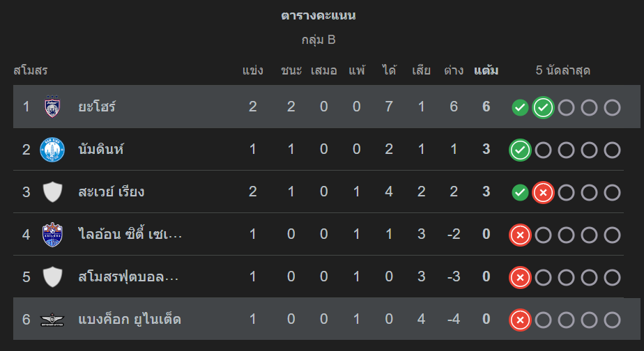Click the สโมสรฟุตบอล shield placeholder icon
Screen dimensions: 644x351
point(53,277)
